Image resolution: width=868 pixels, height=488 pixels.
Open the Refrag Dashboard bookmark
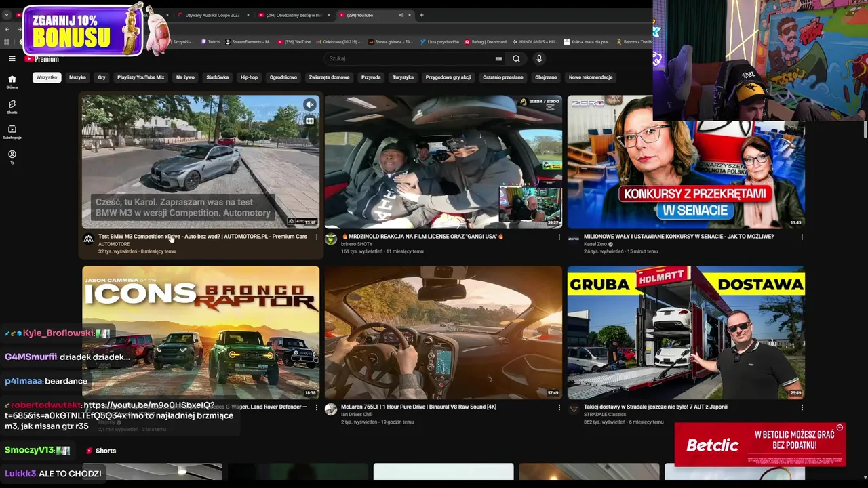(486, 42)
